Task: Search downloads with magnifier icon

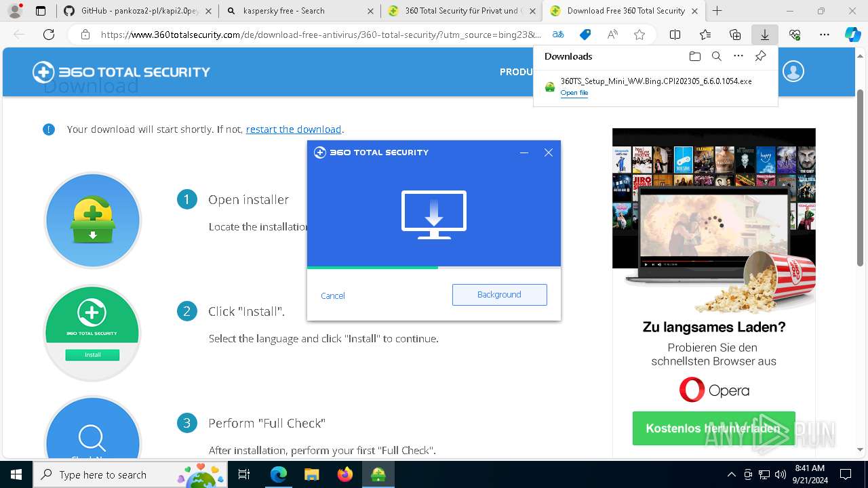Action: [x=717, y=56]
